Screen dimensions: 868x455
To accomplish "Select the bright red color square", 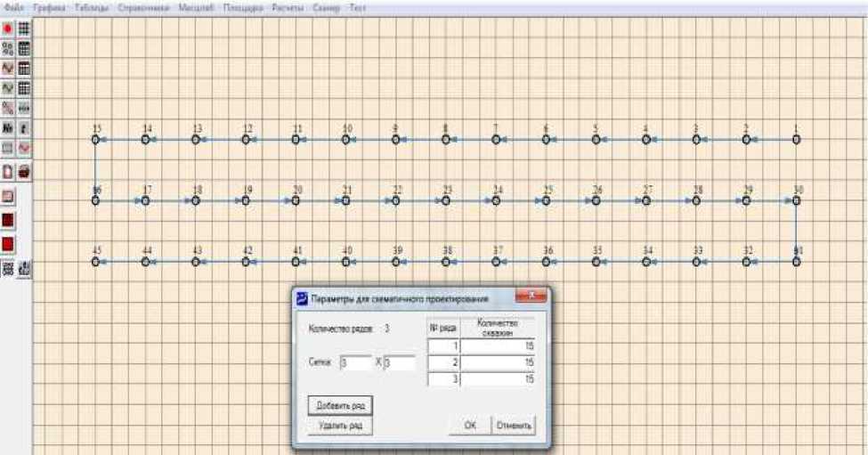I will pyautogui.click(x=8, y=245).
